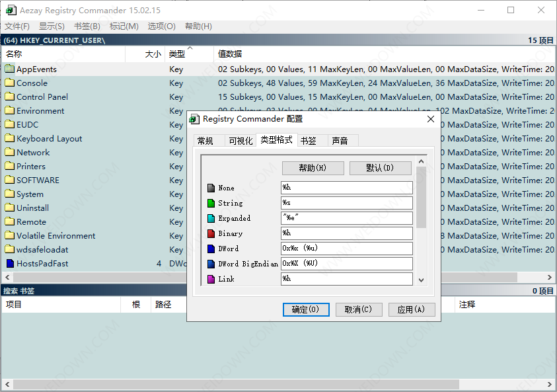Open the 帮助(H) menu

pos(199,26)
